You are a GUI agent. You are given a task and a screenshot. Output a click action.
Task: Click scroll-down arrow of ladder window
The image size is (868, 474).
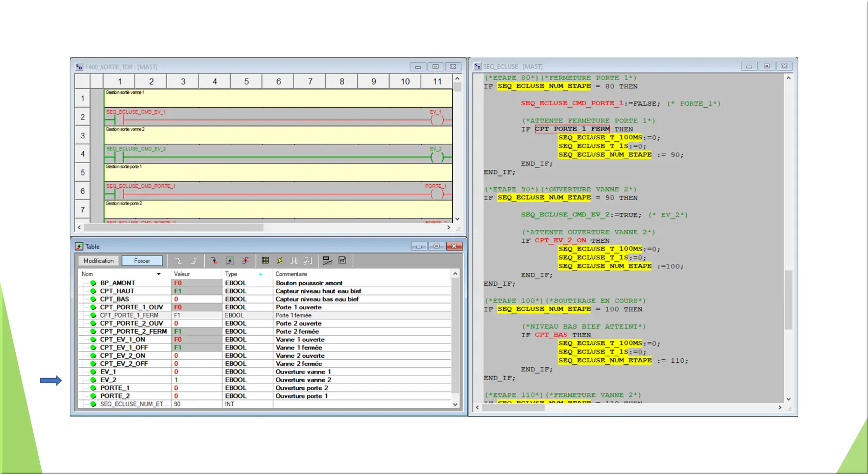(457, 219)
